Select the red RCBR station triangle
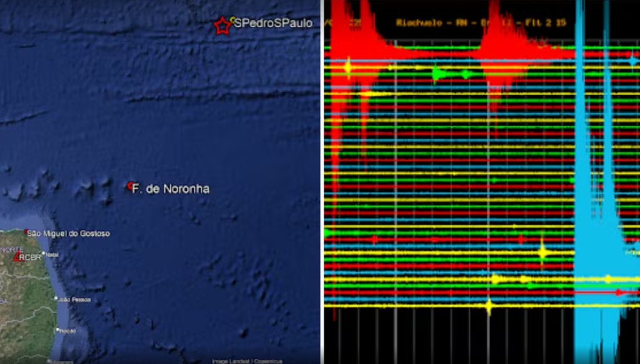Screen dimensions: 640x364 pos(18,257)
